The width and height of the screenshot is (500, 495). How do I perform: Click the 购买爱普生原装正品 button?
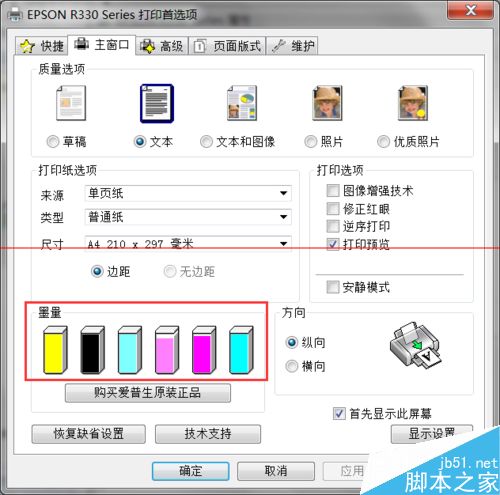point(148,393)
